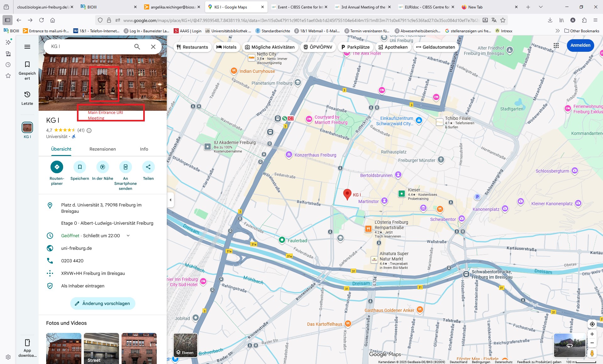Expand the opening hours chevron

[128, 236]
